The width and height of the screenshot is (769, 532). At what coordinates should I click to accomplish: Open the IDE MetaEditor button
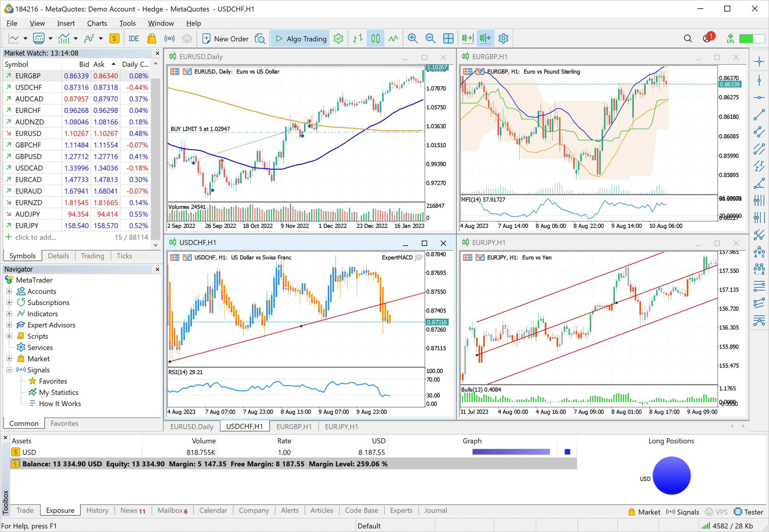(x=134, y=39)
